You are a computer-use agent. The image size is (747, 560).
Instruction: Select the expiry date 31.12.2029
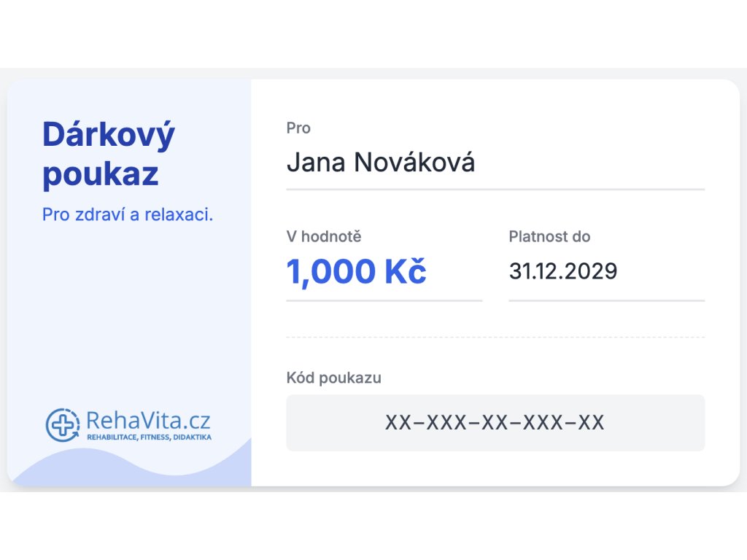click(563, 271)
